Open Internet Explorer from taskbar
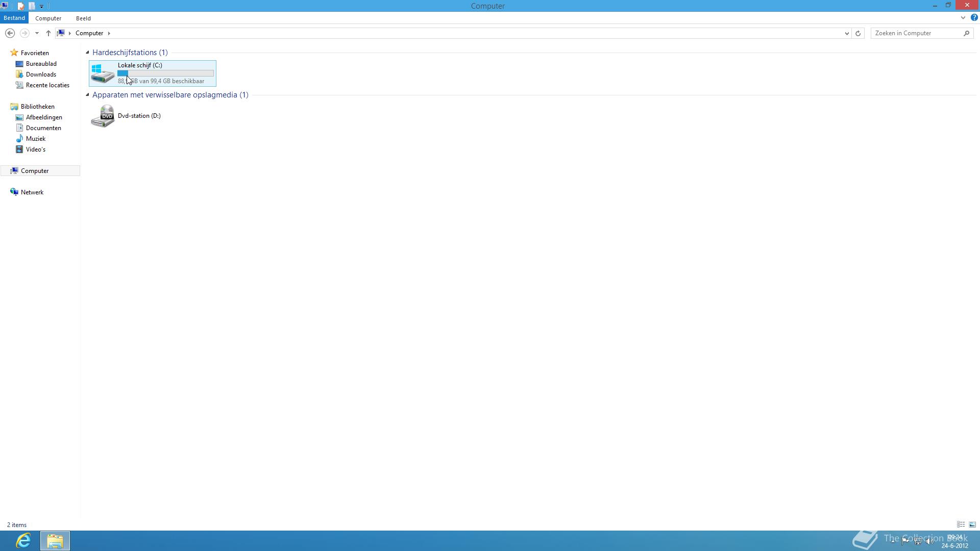Image resolution: width=980 pixels, height=551 pixels. coord(23,540)
